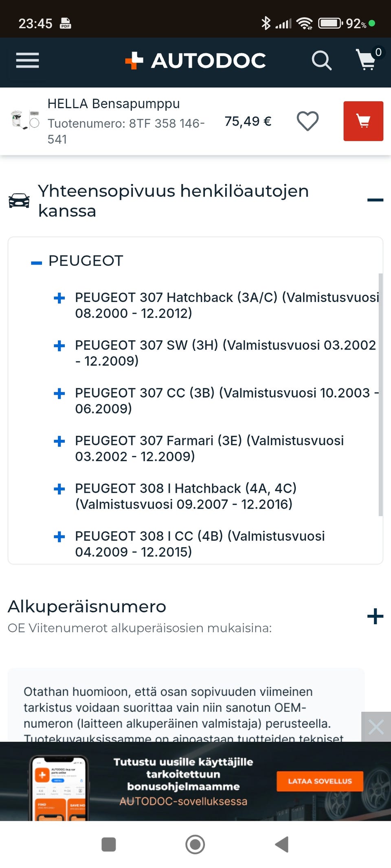Open HELLA Bensapumppu product thumbnail

pos(25,120)
